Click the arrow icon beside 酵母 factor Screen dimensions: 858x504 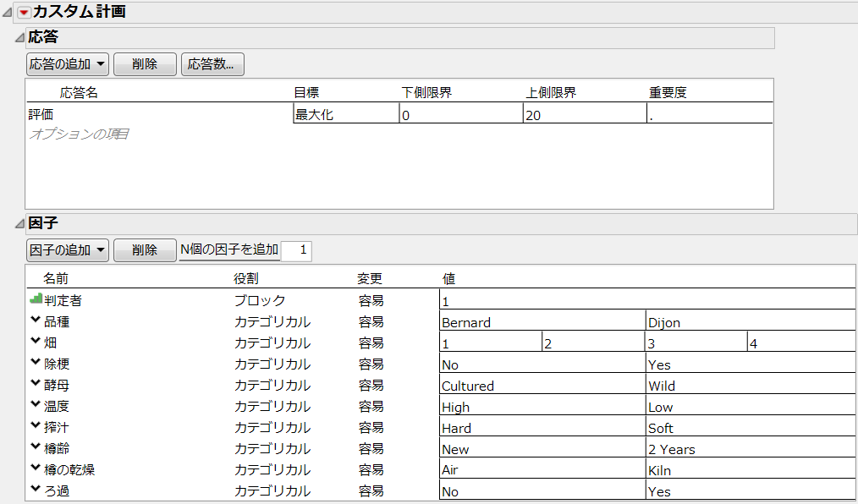pos(36,384)
